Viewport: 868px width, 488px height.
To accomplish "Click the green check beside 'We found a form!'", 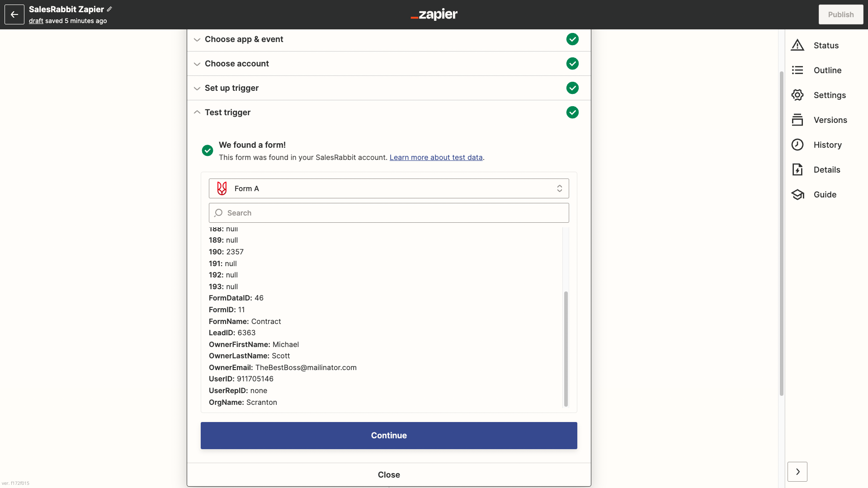I will coord(208,150).
